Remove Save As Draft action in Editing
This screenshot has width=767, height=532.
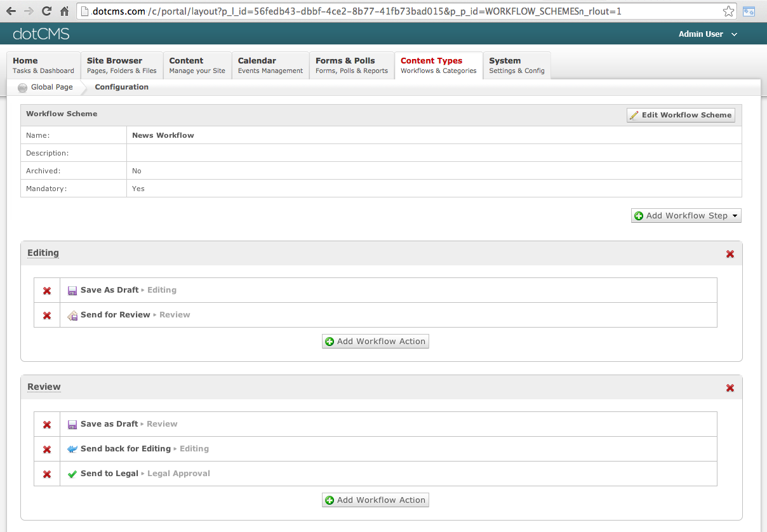pyautogui.click(x=47, y=291)
